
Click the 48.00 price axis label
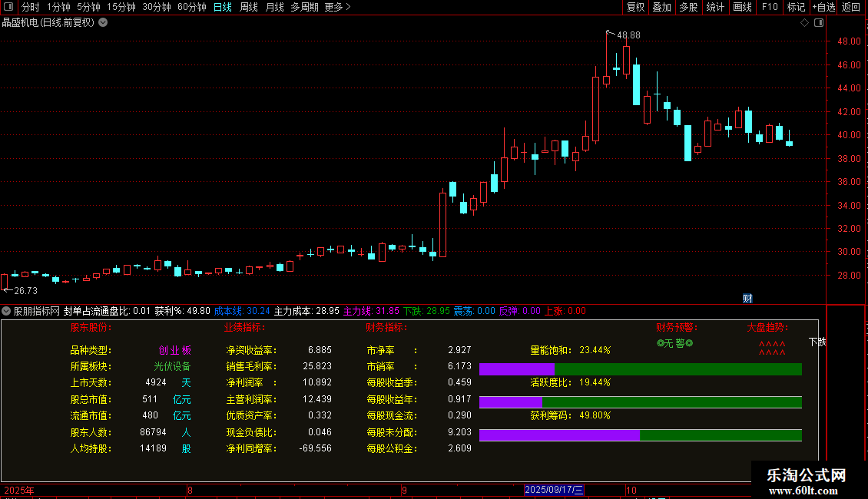849,41
